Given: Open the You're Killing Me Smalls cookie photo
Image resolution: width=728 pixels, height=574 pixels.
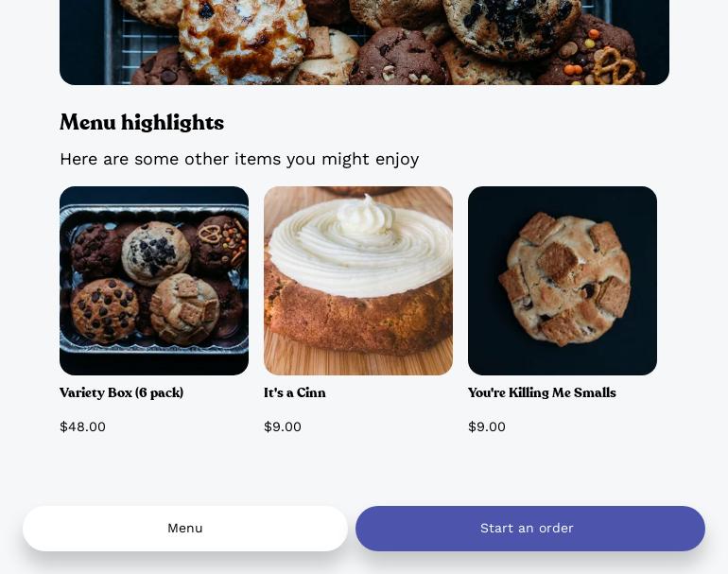Looking at the screenshot, I should [x=563, y=281].
